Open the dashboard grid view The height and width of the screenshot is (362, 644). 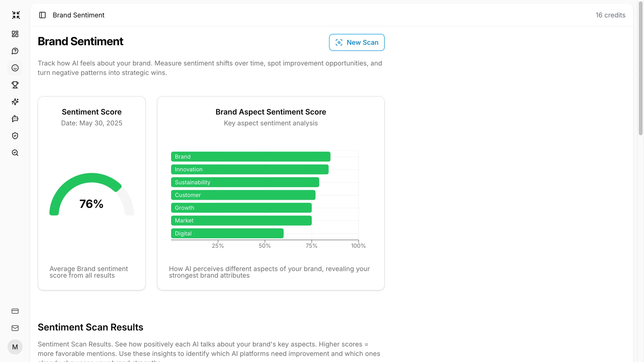click(x=15, y=34)
